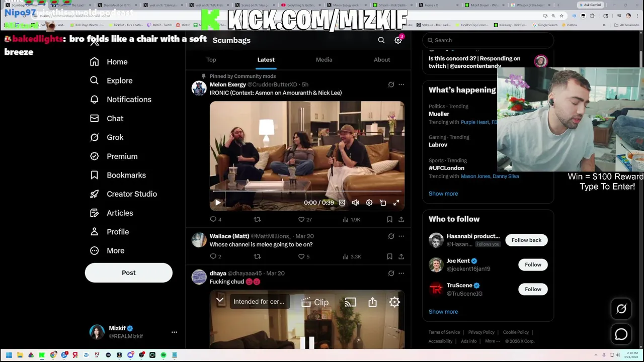Image resolution: width=644 pixels, height=362 pixels.
Task: Repost Wallace (Matt)'s post
Action: [257, 256]
